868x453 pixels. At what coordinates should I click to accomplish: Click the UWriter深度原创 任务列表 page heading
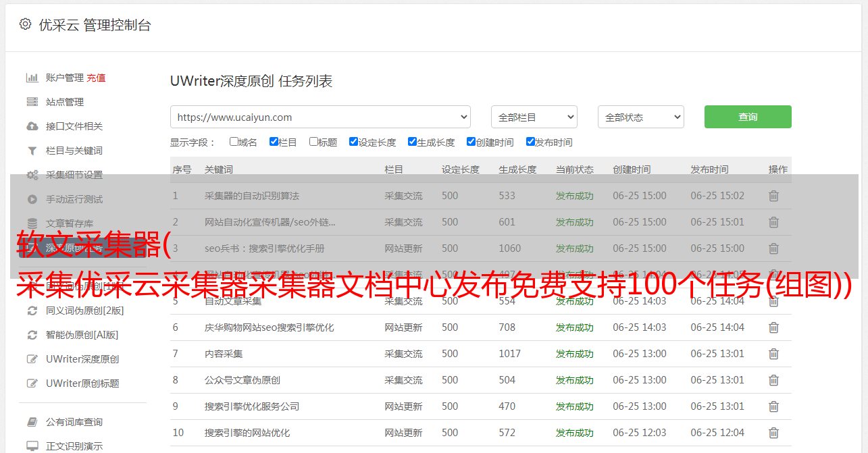pyautogui.click(x=251, y=81)
